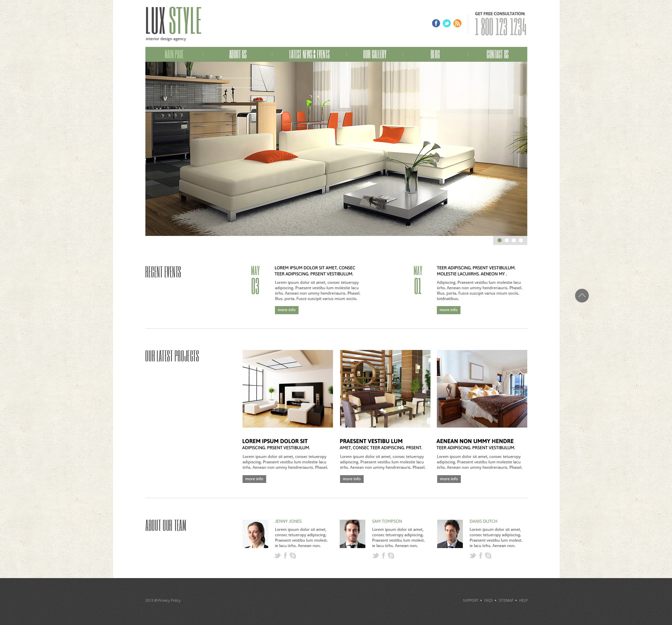Image resolution: width=672 pixels, height=625 pixels.
Task: Click 'more info' button for May 03 event
Action: click(287, 309)
